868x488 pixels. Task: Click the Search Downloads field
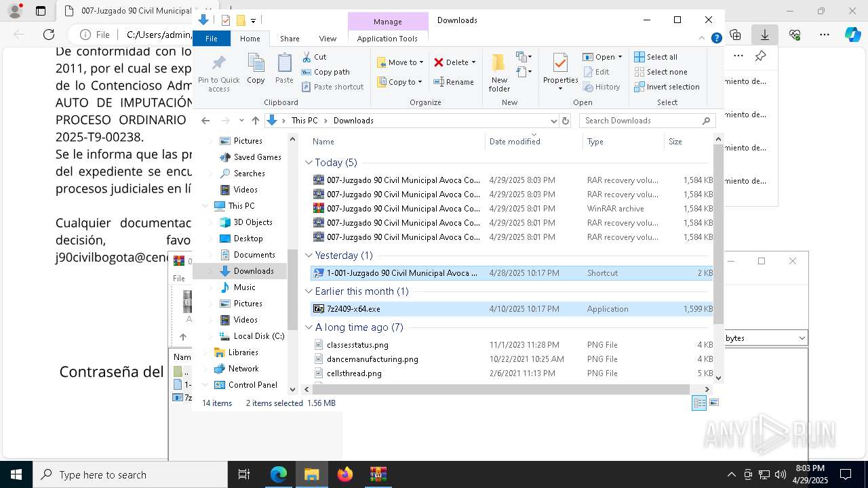click(648, 121)
